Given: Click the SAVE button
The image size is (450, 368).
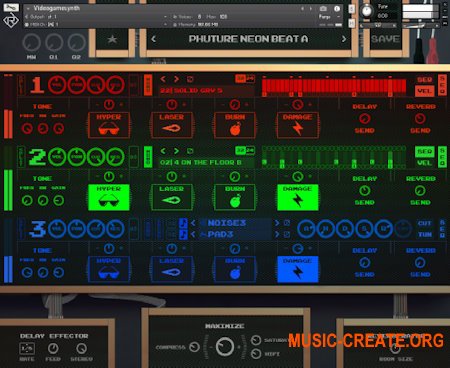Looking at the screenshot, I should 385,39.
